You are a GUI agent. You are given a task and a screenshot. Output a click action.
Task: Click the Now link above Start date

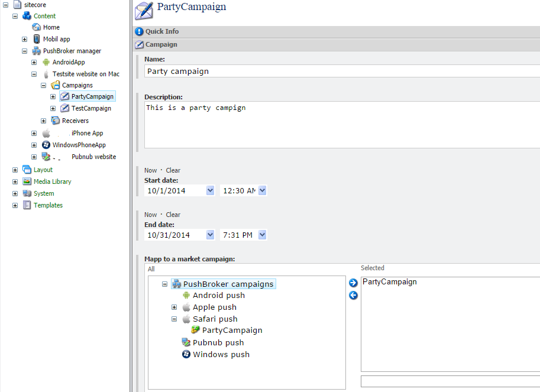point(150,170)
